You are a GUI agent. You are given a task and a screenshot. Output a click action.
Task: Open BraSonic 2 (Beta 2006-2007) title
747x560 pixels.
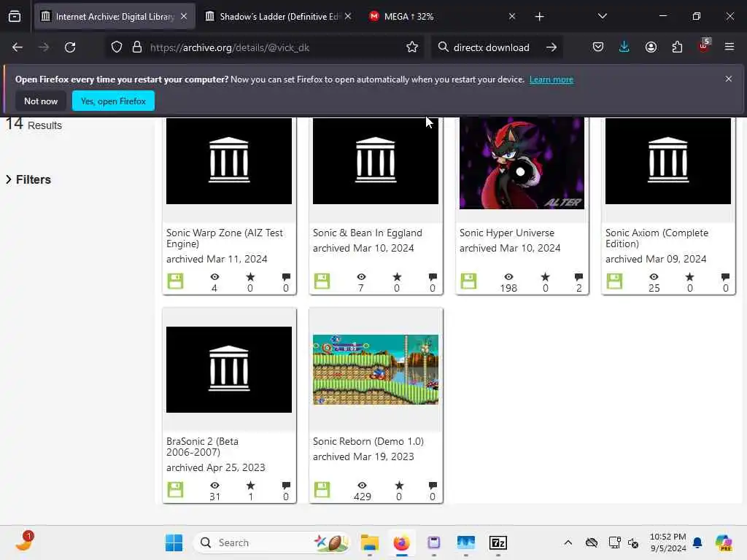pos(203,447)
